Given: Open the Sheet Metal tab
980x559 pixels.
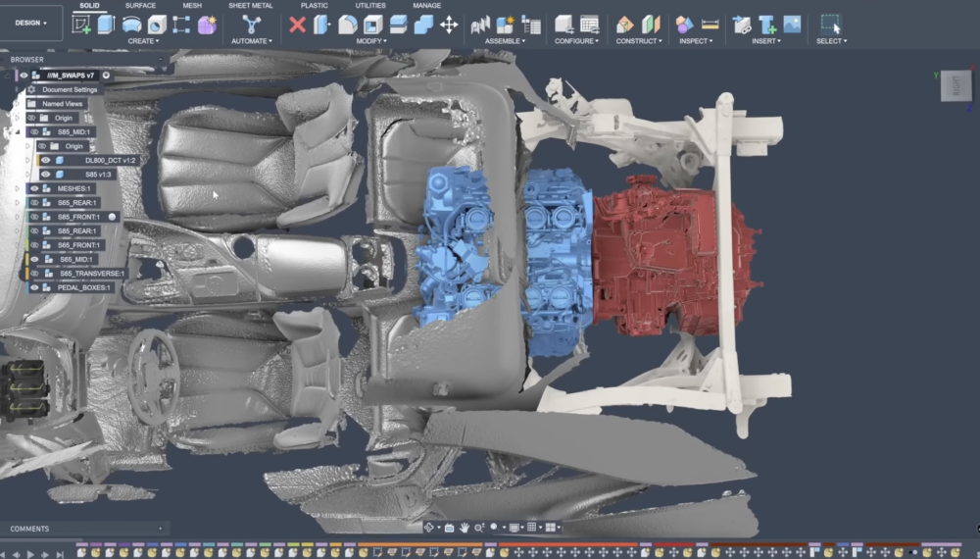Looking at the screenshot, I should coord(251,6).
